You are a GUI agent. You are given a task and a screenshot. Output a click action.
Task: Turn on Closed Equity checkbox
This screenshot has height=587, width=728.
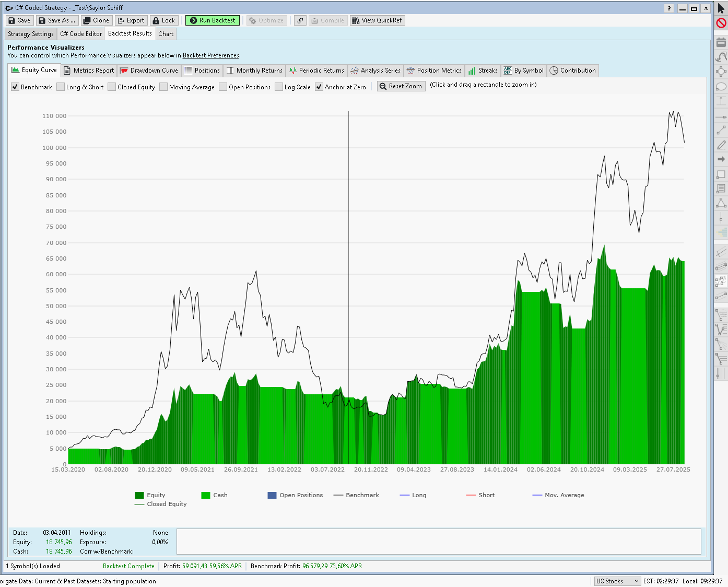112,87
